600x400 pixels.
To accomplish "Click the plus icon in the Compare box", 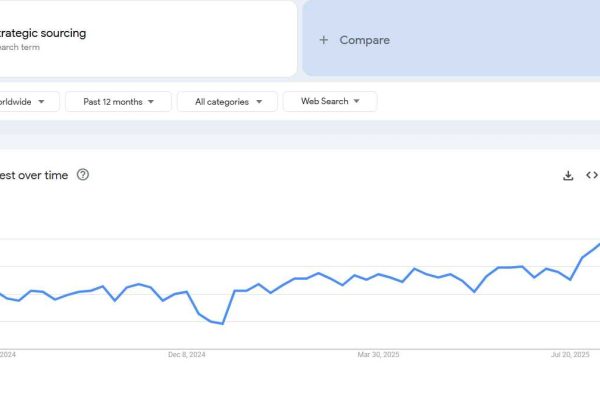I will [x=323, y=40].
